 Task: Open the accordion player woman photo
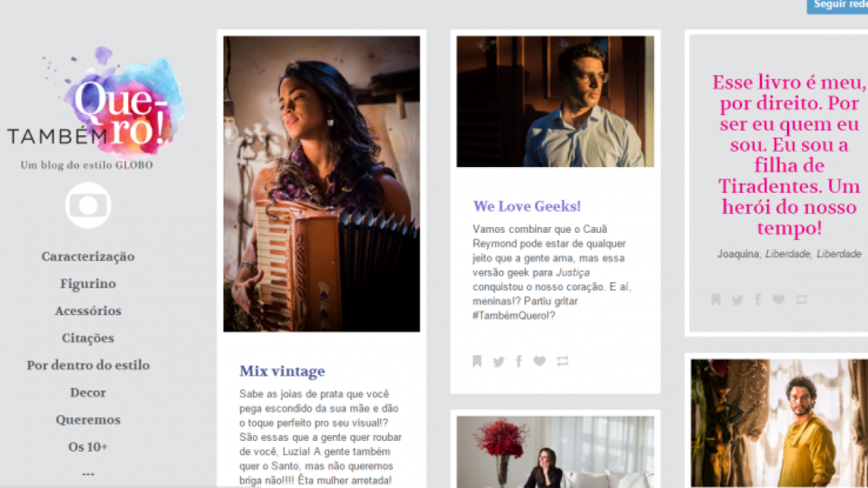[x=321, y=184]
